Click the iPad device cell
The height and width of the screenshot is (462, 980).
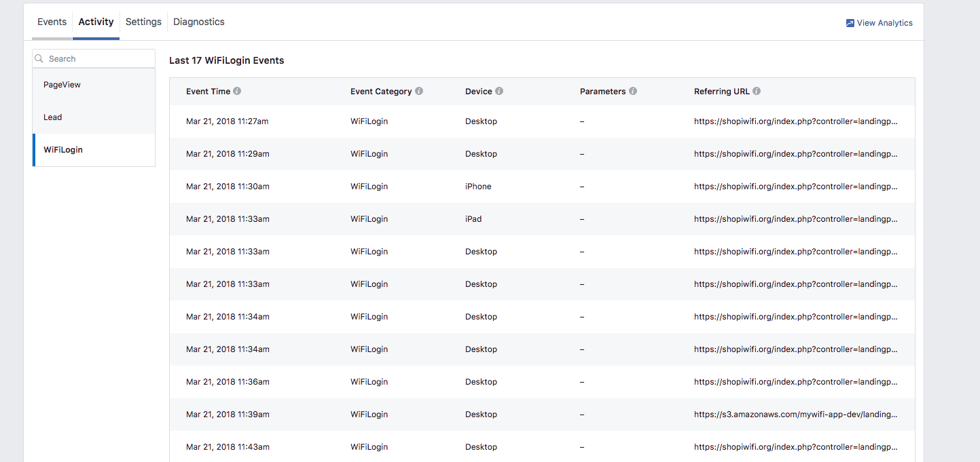pyautogui.click(x=473, y=219)
